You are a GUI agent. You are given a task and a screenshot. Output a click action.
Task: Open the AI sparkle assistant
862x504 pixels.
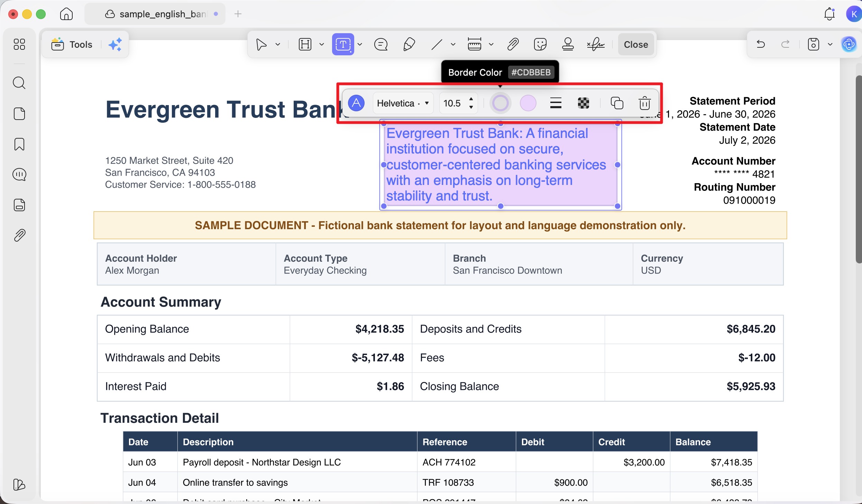pos(115,45)
